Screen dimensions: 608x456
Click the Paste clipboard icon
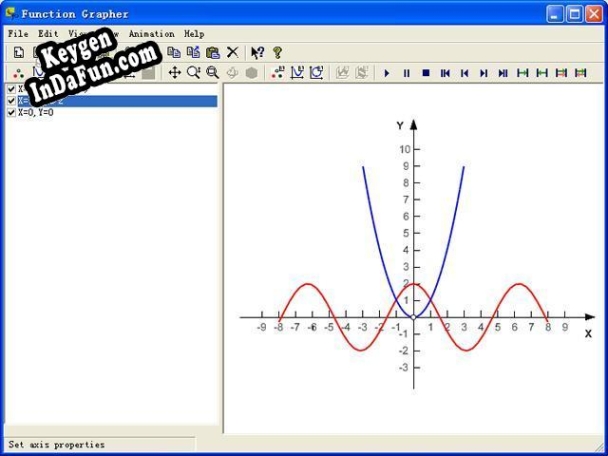(212, 52)
